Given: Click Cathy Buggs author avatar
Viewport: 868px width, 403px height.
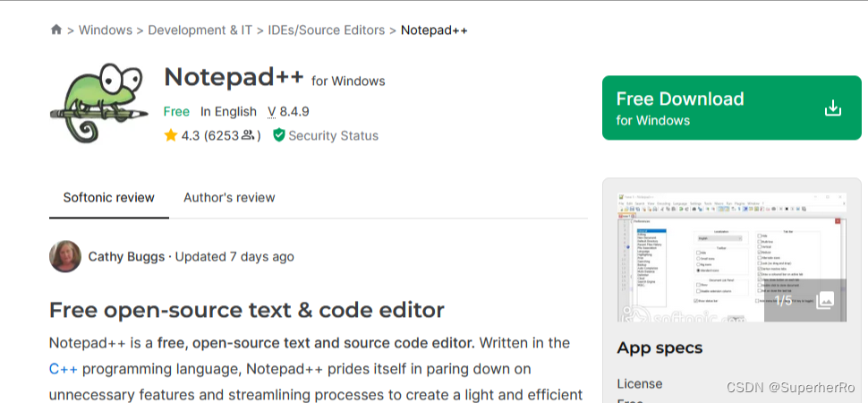Looking at the screenshot, I should [x=65, y=256].
